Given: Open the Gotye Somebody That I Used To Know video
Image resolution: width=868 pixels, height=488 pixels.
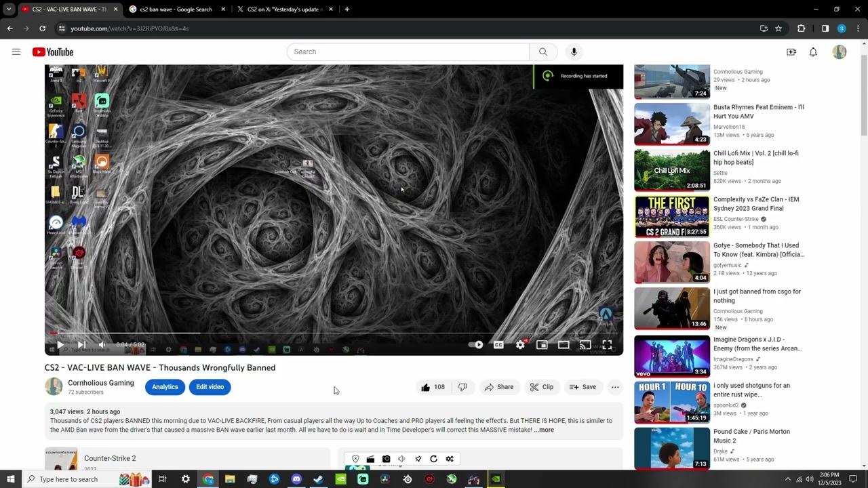Looking at the screenshot, I should tap(720, 262).
